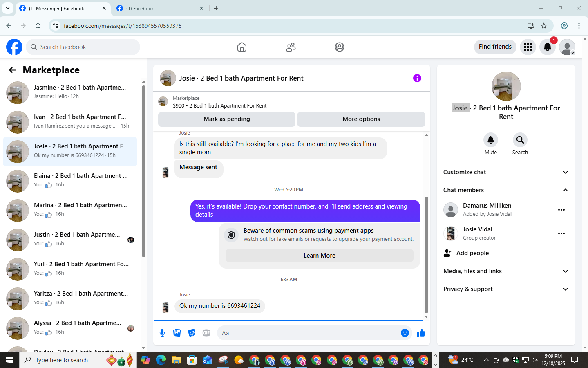
Task: Open options for Josie Vidal
Action: click(x=561, y=233)
